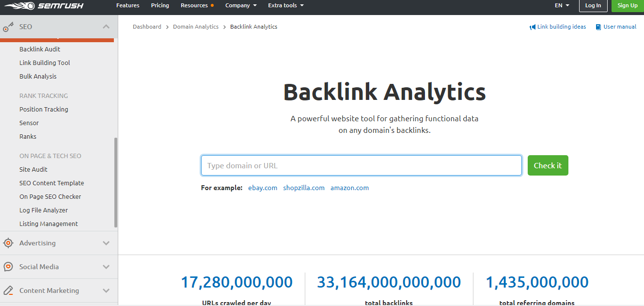Open Backlink Audit in sidebar

(40, 49)
